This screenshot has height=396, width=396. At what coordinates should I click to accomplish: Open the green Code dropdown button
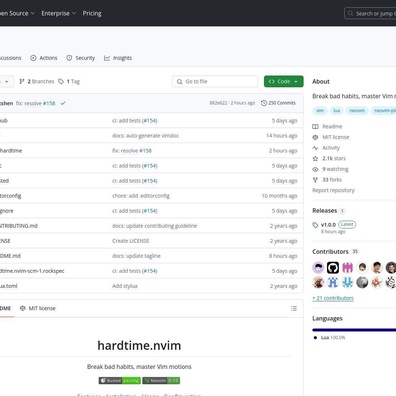(284, 81)
